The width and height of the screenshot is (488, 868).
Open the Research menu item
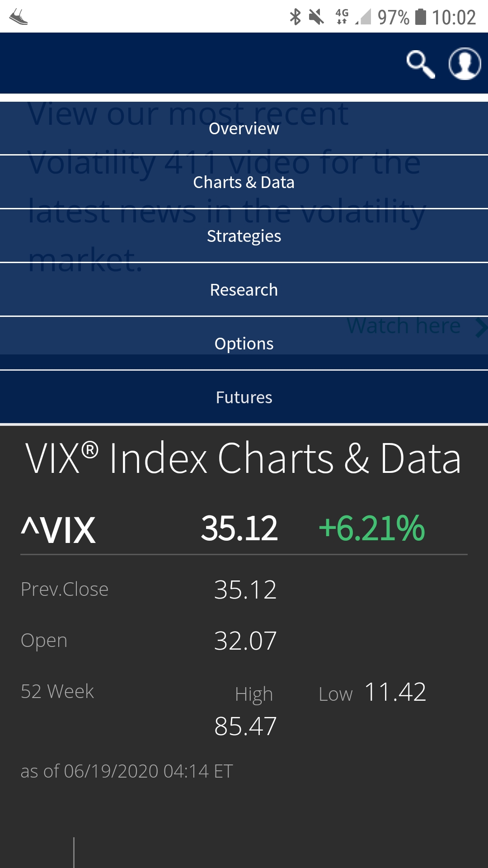pos(244,290)
